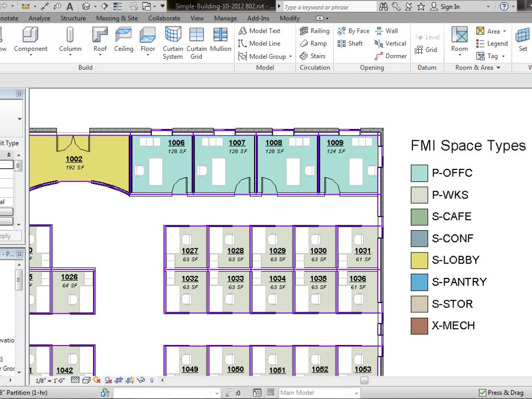The image size is (532, 399).
Task: Open the Massing & Site tab
Action: 117,18
